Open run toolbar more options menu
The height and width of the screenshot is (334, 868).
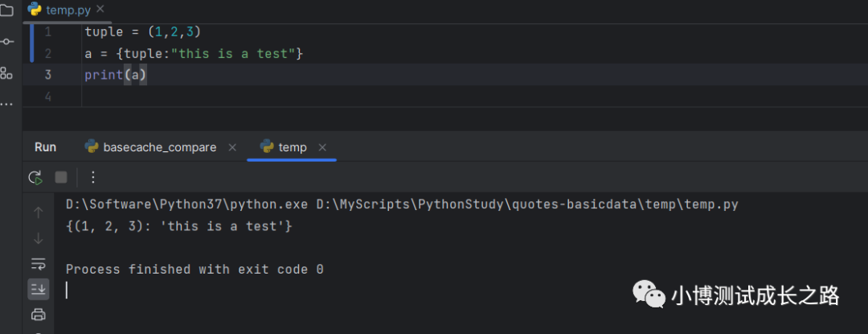click(93, 177)
